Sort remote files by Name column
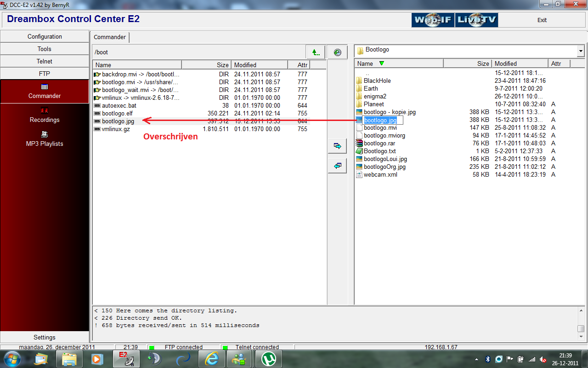This screenshot has height=368, width=588. (x=137, y=65)
